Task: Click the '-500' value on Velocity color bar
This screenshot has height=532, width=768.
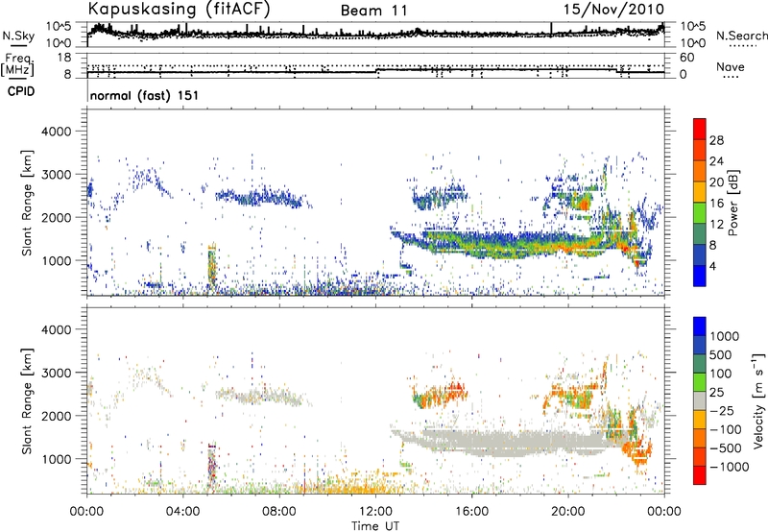Action: point(726,447)
